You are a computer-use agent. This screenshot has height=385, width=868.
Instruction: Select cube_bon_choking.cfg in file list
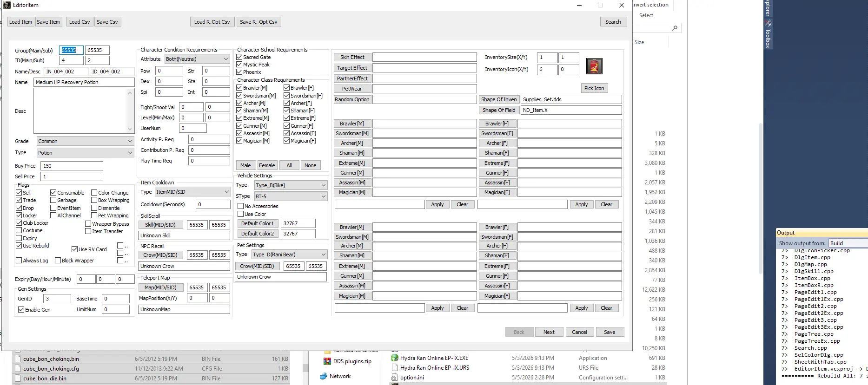[x=51, y=369]
